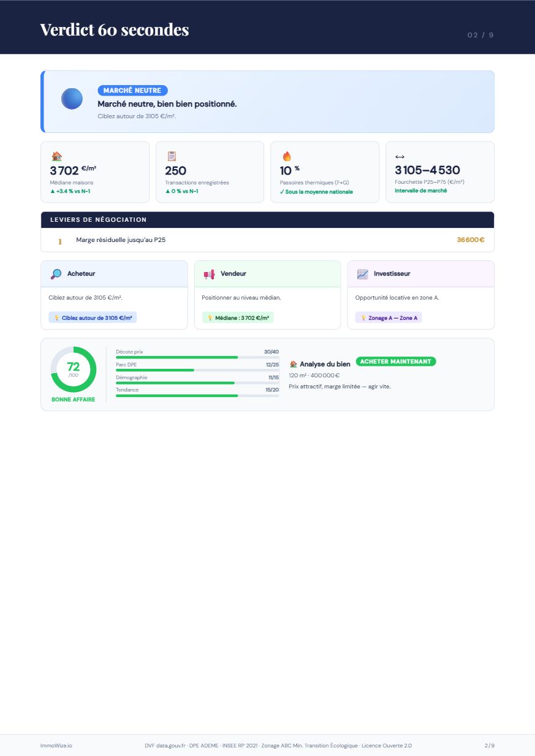Click the 120 m² · 400 000 € text

tap(314, 376)
